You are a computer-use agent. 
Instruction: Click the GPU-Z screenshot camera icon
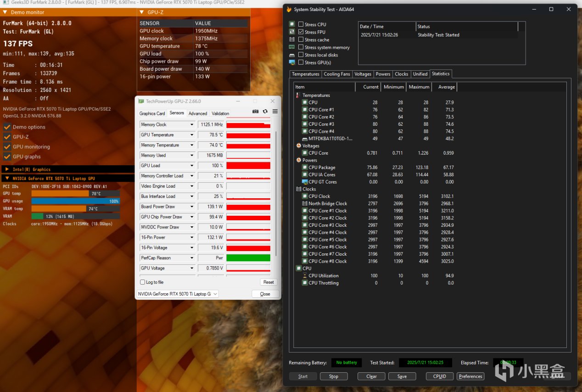point(256,112)
